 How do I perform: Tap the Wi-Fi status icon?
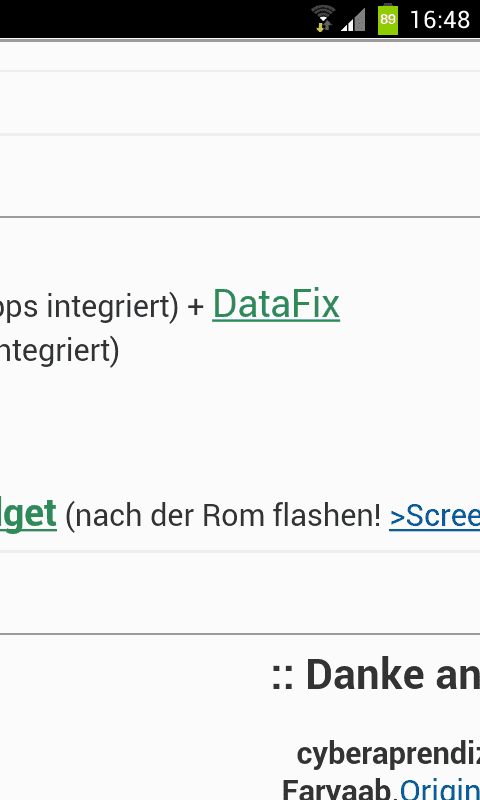[323, 19]
